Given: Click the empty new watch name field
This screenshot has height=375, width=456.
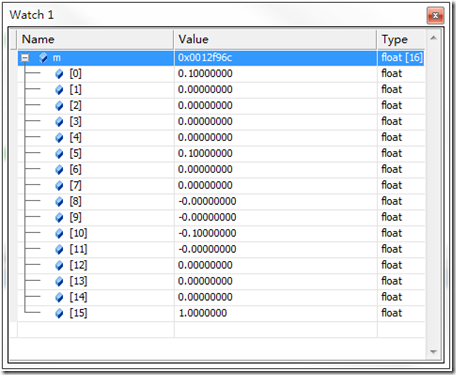Looking at the screenshot, I should point(96,330).
